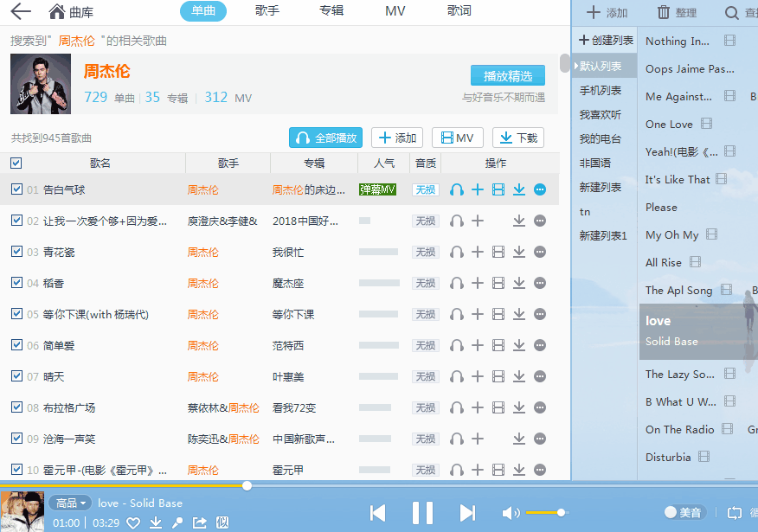
Task: Switch to the 歌手 tab
Action: pyautogui.click(x=267, y=10)
